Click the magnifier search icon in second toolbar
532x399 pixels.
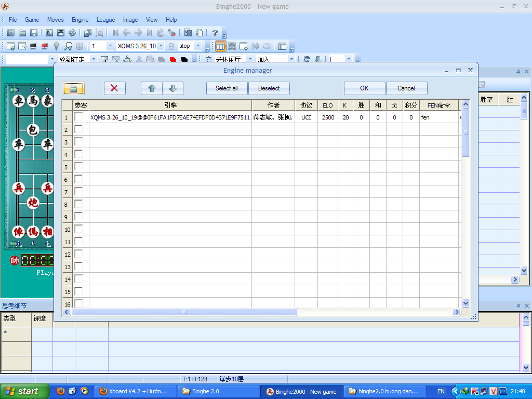(x=68, y=46)
